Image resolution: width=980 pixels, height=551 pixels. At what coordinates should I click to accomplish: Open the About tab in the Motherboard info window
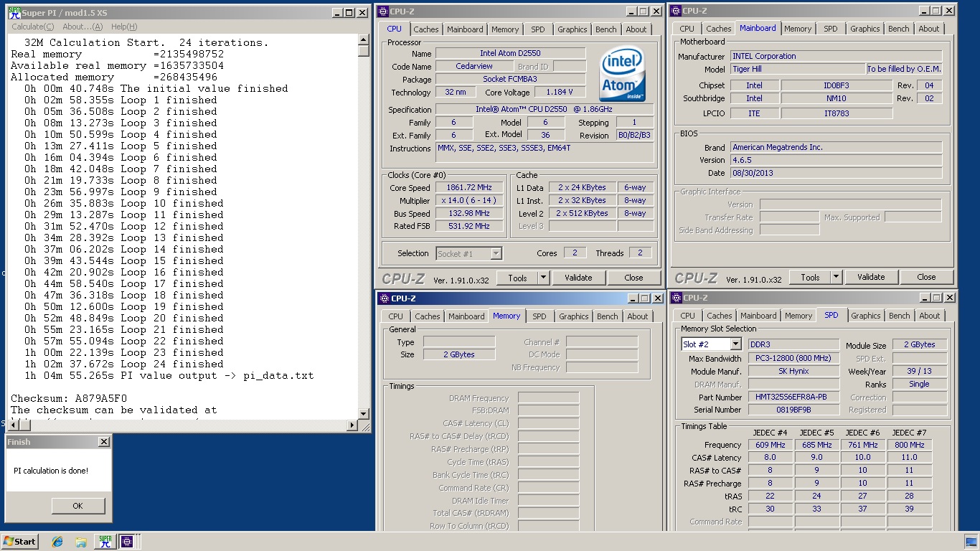[x=928, y=29]
